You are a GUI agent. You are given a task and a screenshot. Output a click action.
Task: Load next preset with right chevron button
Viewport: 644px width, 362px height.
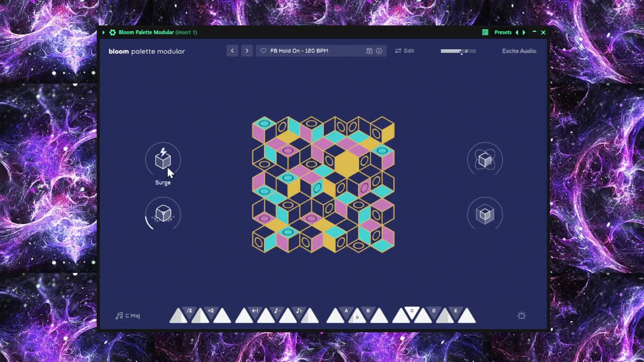pos(247,51)
